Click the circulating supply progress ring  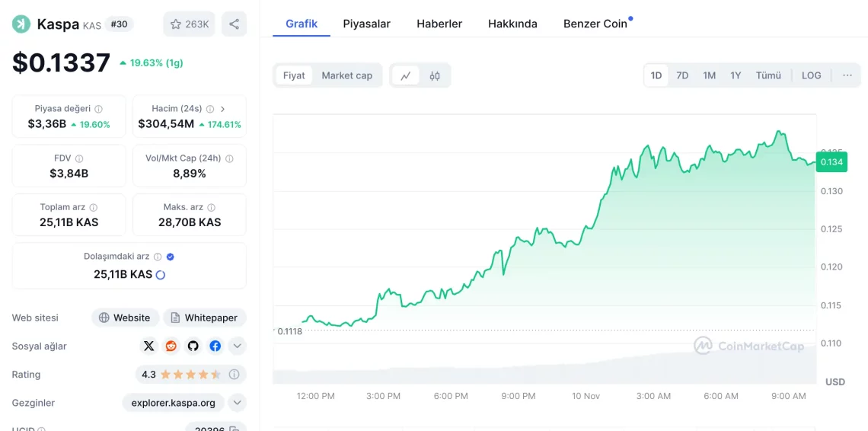(161, 275)
